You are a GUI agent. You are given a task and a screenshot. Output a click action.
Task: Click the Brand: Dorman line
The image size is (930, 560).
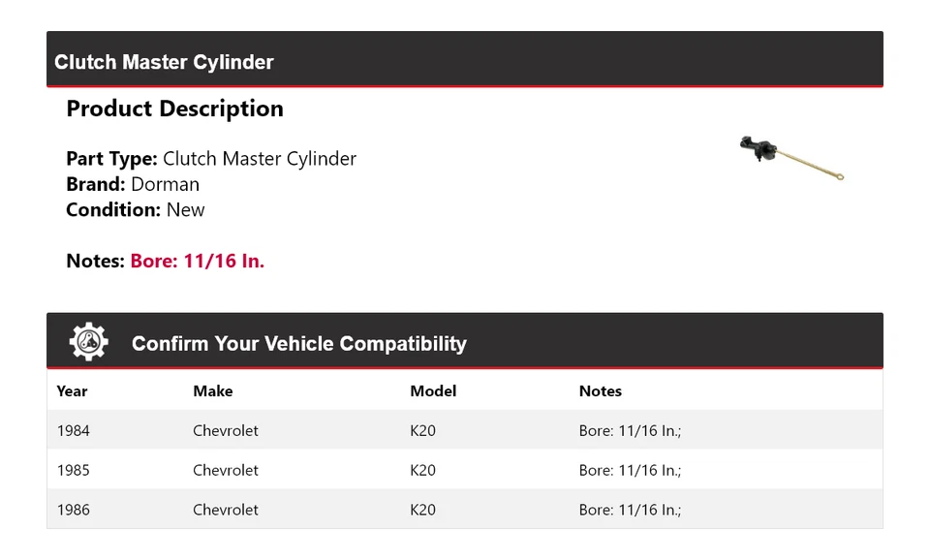[133, 184]
